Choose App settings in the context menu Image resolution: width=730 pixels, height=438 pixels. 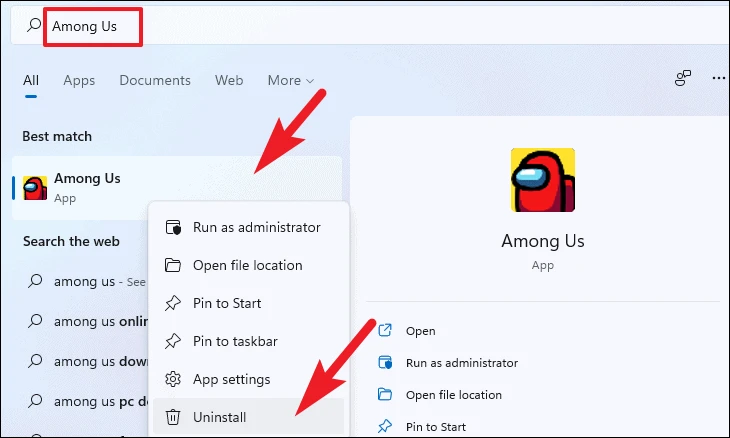[x=249, y=379]
